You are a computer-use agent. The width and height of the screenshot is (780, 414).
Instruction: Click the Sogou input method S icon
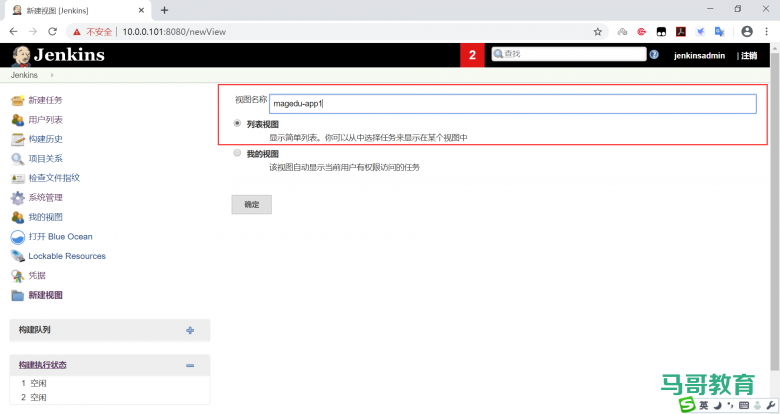point(687,405)
